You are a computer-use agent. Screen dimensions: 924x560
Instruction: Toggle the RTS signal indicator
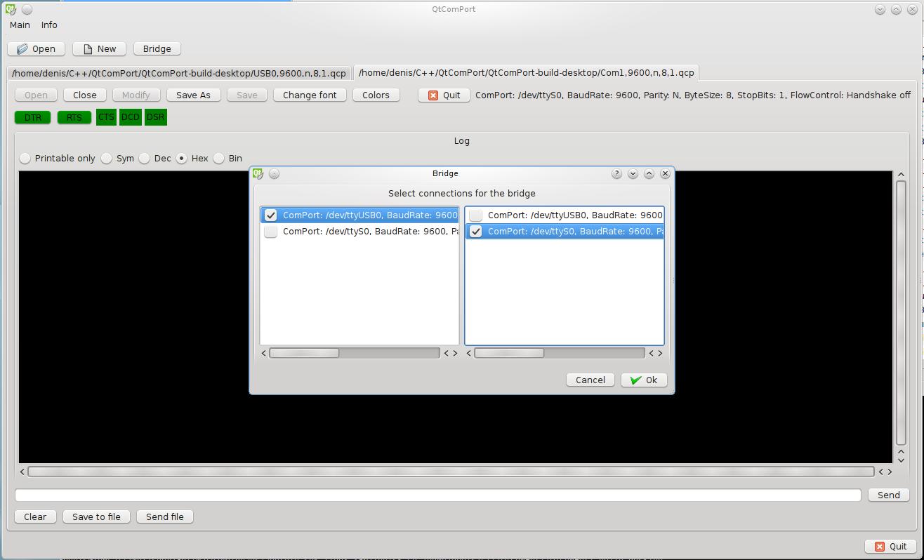[74, 117]
